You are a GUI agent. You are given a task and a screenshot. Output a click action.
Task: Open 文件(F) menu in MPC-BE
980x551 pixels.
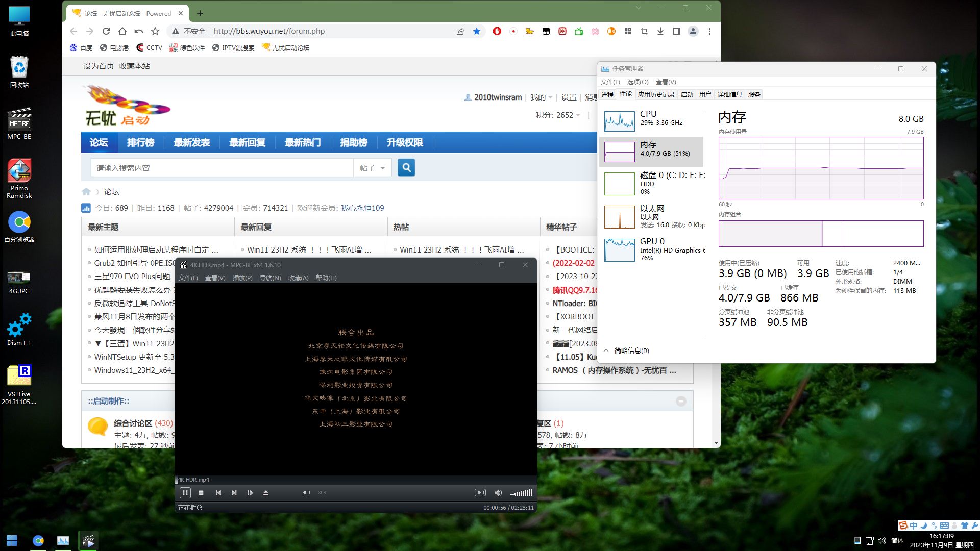coord(188,278)
